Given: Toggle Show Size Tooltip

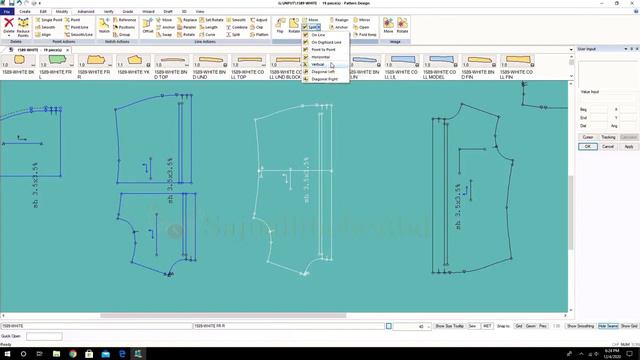Looking at the screenshot, I should tap(449, 326).
